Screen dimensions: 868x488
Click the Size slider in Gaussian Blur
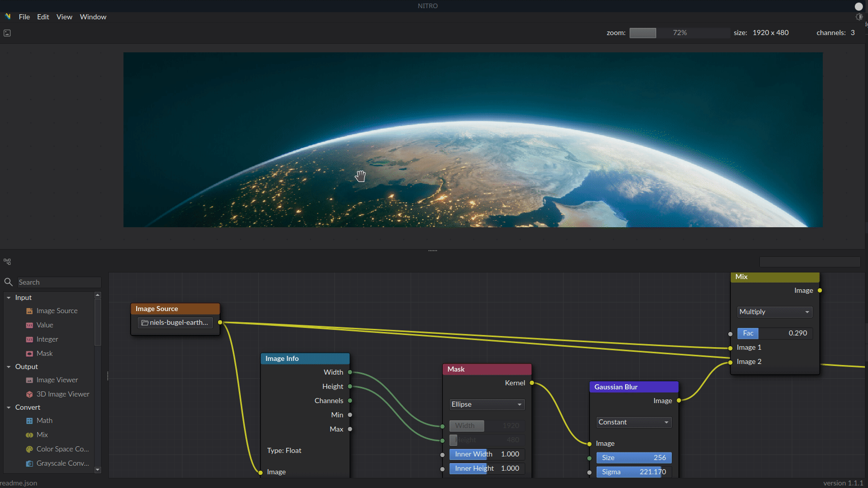tap(634, 457)
